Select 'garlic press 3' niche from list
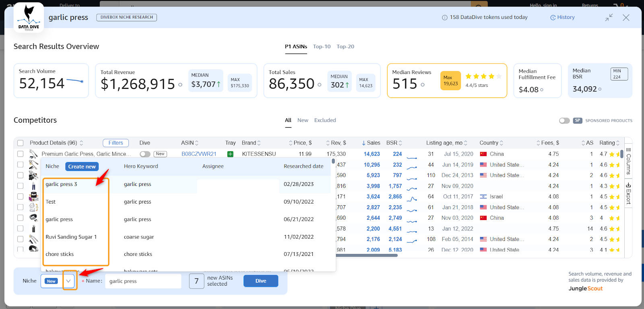Image resolution: width=644 pixels, height=309 pixels. pyautogui.click(x=61, y=184)
